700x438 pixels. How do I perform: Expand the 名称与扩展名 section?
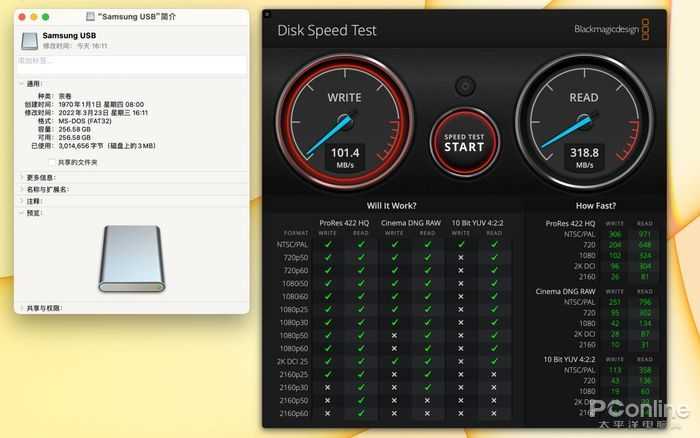pyautogui.click(x=21, y=189)
